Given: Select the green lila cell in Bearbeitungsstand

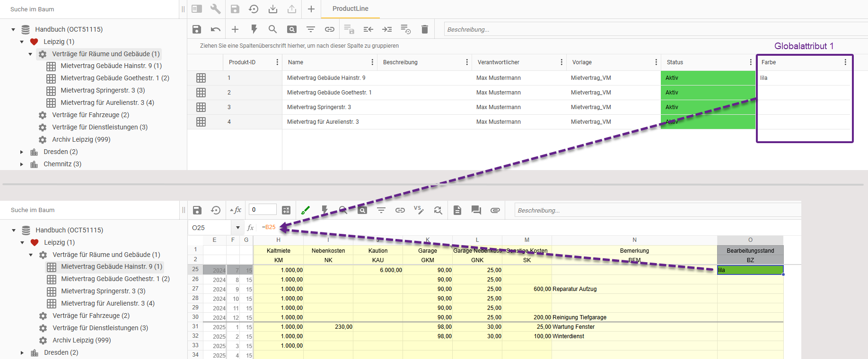Looking at the screenshot, I should pyautogui.click(x=750, y=270).
